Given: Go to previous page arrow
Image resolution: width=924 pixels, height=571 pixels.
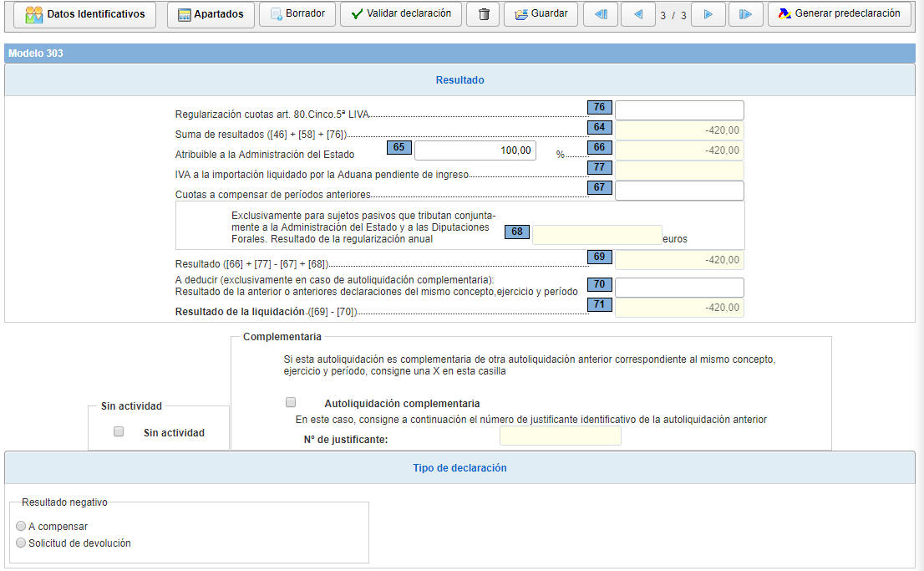Looking at the screenshot, I should 638,14.
